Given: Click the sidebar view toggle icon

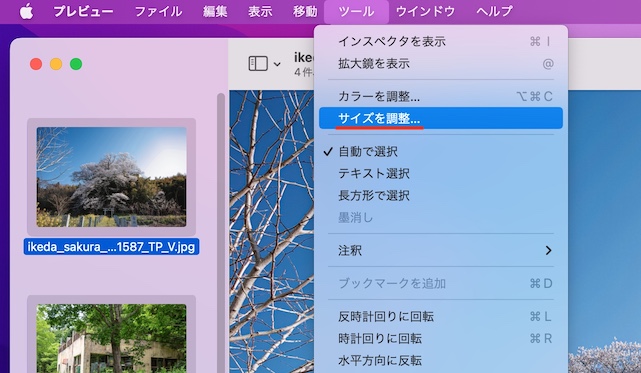Looking at the screenshot, I should 258,64.
